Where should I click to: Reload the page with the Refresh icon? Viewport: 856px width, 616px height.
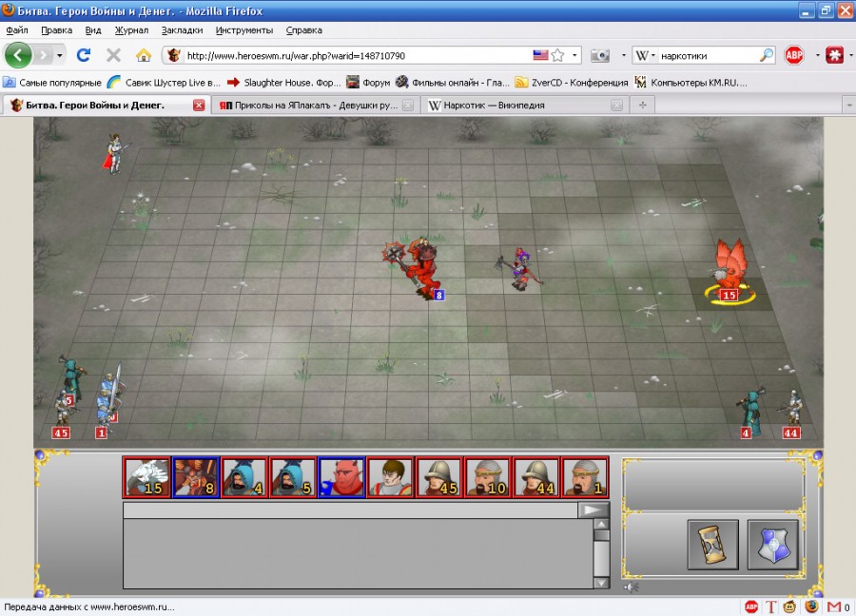point(84,55)
